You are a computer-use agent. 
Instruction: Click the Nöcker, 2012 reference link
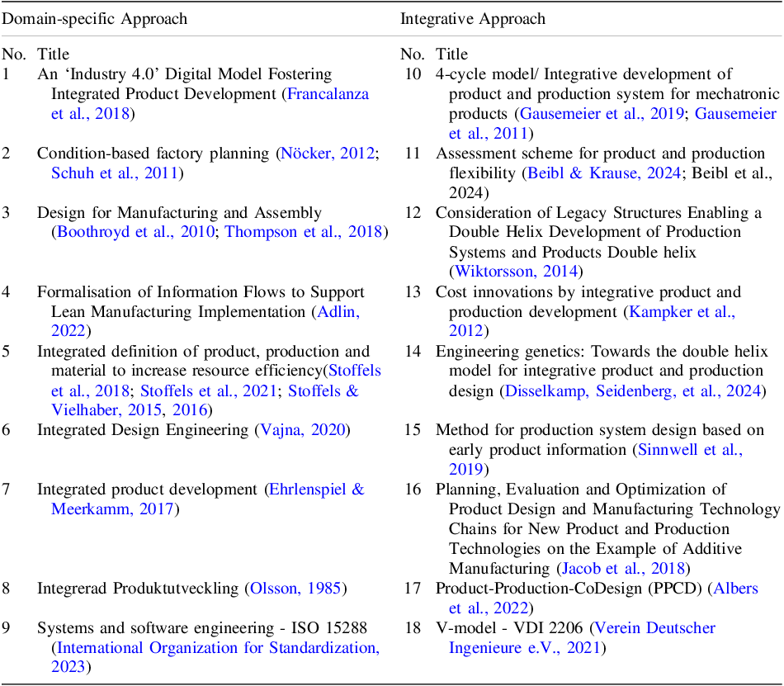point(328,153)
